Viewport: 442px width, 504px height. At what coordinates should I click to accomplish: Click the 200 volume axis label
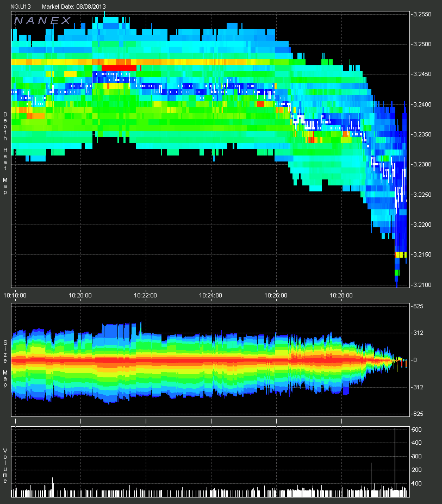pyautogui.click(x=417, y=470)
